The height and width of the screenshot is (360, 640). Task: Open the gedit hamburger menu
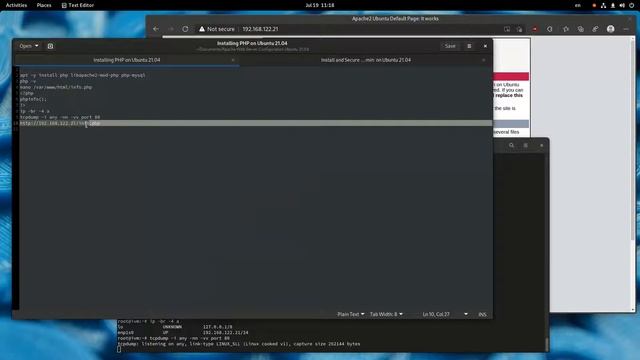click(469, 46)
